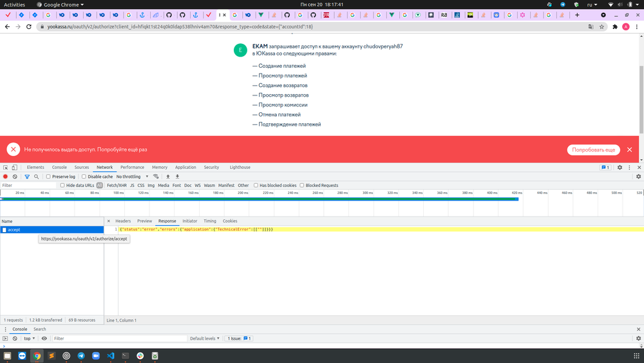Image resolution: width=644 pixels, height=363 pixels.
Task: Open console settings gear in drawer
Action: (x=638, y=338)
